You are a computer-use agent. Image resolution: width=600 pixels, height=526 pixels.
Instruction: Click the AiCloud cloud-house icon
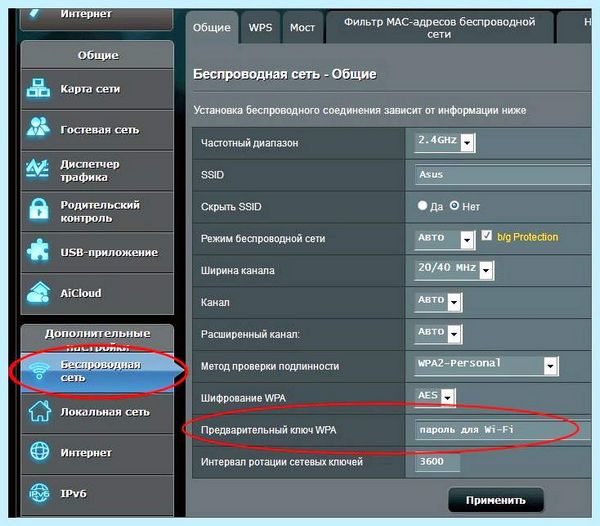(38, 292)
